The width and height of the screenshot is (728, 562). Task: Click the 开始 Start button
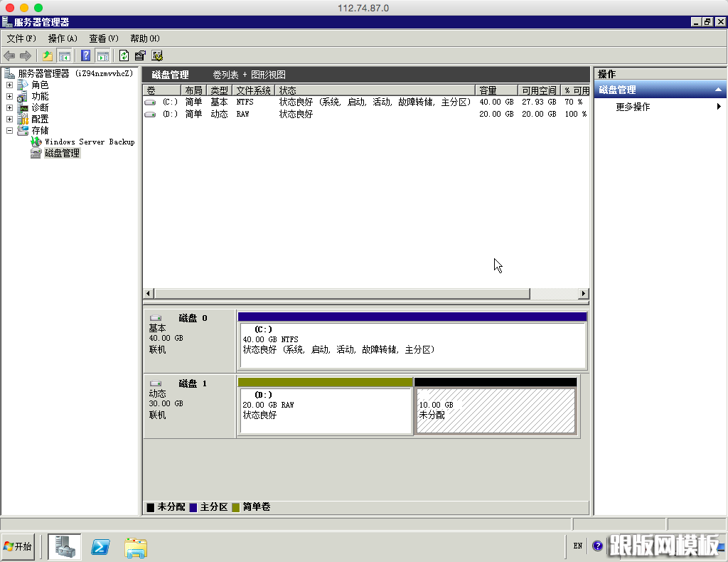coord(18,546)
